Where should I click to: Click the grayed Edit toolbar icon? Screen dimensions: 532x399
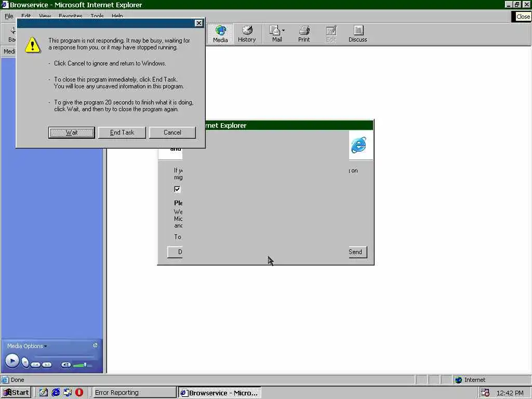point(331,34)
